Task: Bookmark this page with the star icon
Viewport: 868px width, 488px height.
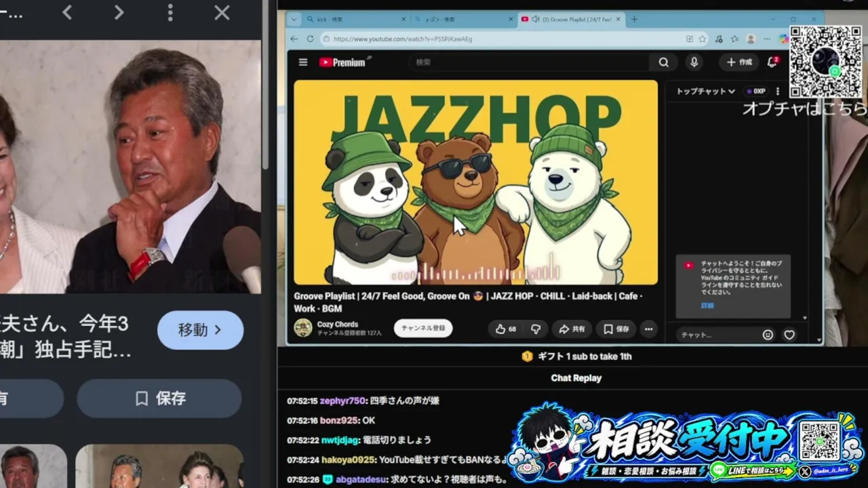Action: (703, 39)
